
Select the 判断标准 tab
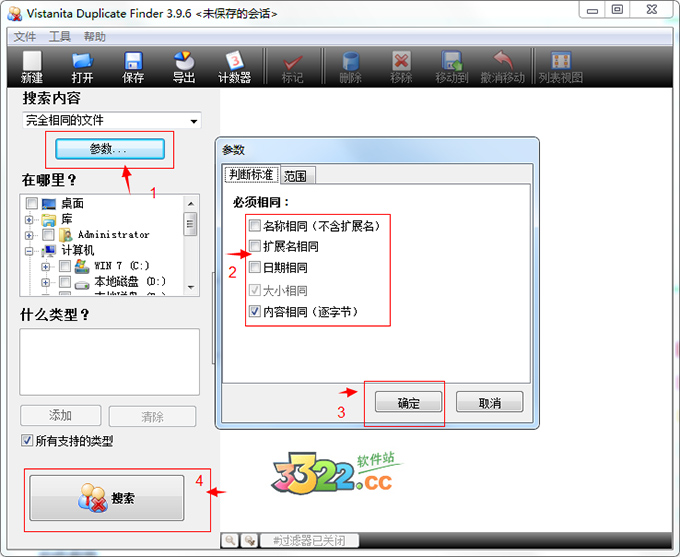pos(251,174)
